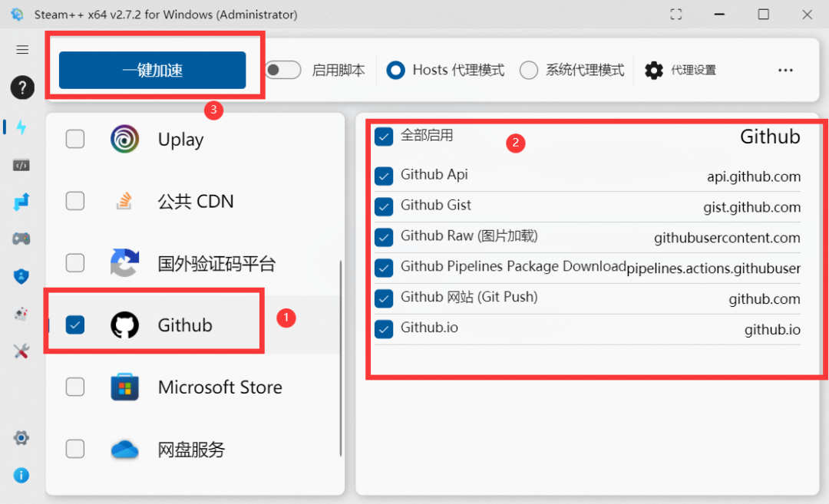The height and width of the screenshot is (504, 829).
Task: Open the game controller library icon
Action: coord(21,239)
